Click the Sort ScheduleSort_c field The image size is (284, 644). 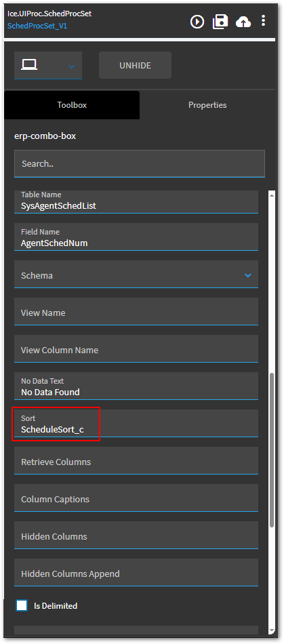(136, 424)
